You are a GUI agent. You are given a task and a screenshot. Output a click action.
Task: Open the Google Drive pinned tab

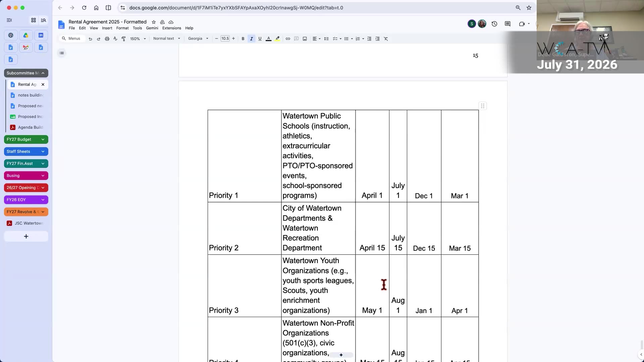coord(26,35)
